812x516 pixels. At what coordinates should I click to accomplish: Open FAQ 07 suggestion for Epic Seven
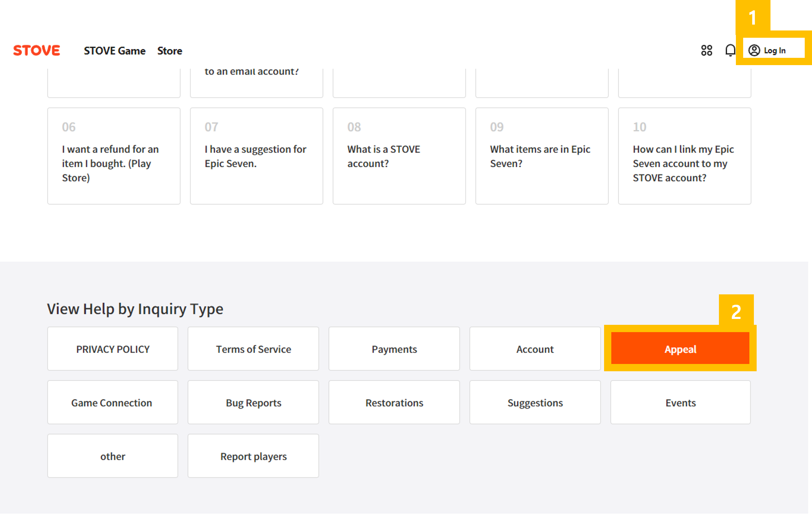(256, 156)
